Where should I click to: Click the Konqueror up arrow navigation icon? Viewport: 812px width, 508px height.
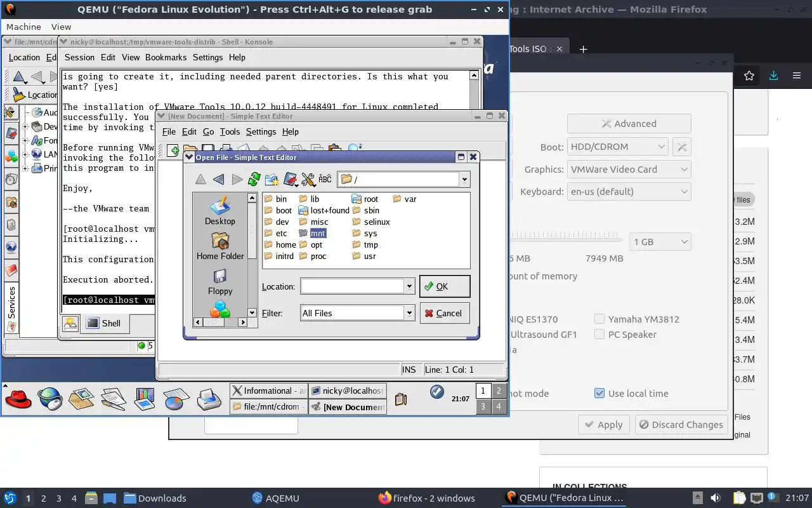19,77
